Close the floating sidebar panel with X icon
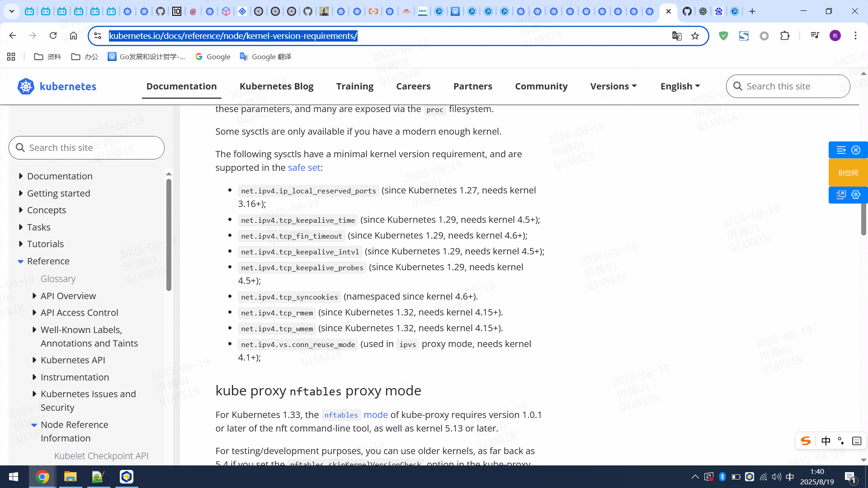 [x=856, y=150]
